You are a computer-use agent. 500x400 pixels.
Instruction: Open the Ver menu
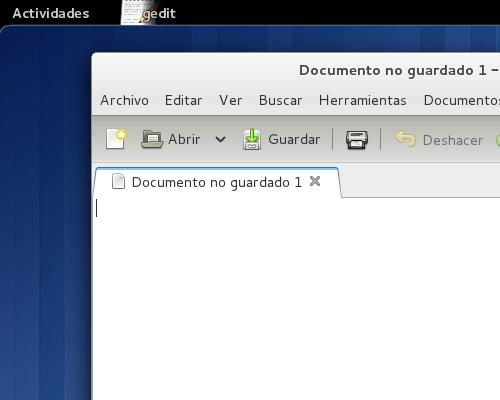coord(230,100)
